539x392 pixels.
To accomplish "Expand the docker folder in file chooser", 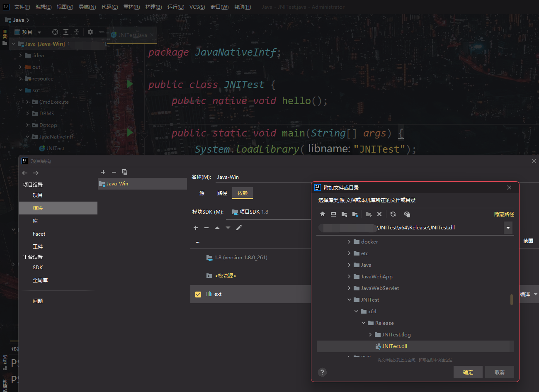I will (349, 241).
